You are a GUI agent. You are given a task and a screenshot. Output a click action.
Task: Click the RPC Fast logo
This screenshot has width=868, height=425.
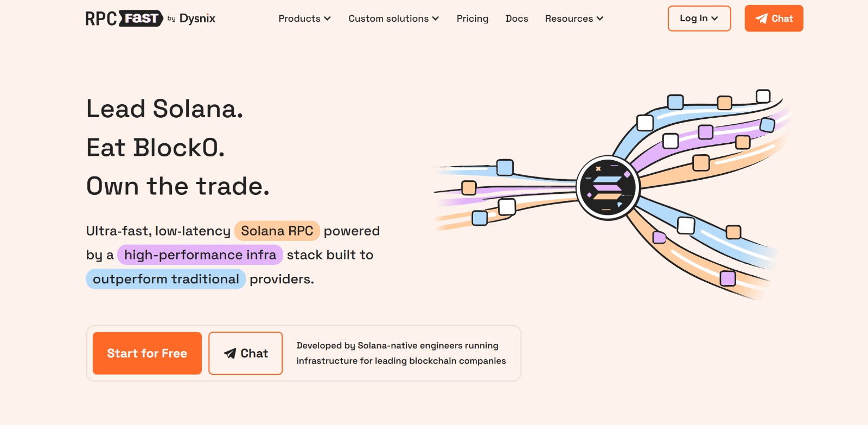124,18
